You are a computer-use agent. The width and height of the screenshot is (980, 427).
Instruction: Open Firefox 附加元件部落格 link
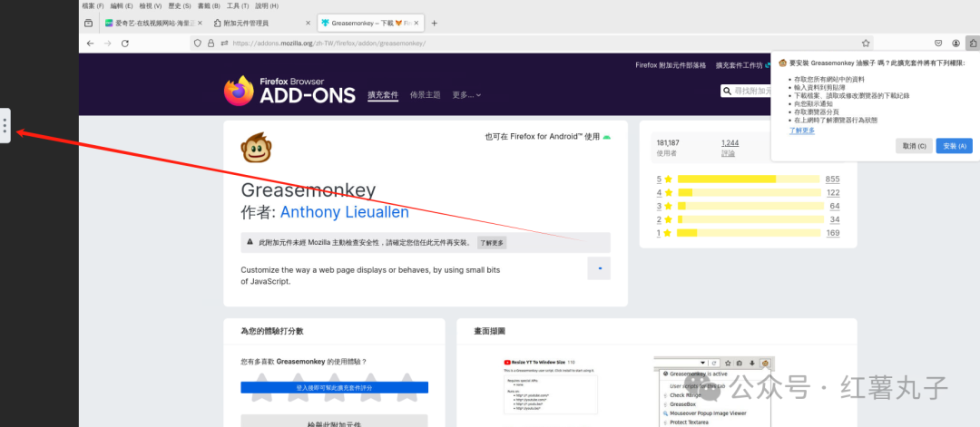(671, 65)
